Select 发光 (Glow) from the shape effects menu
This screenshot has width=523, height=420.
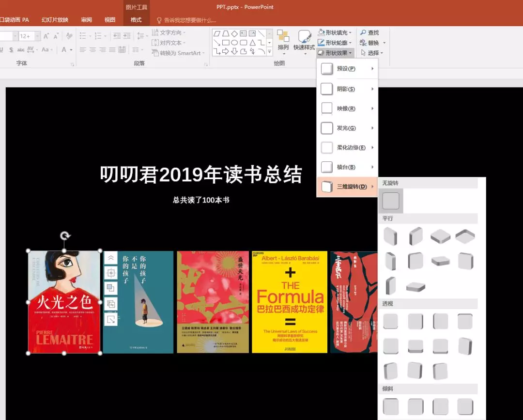pos(347,128)
